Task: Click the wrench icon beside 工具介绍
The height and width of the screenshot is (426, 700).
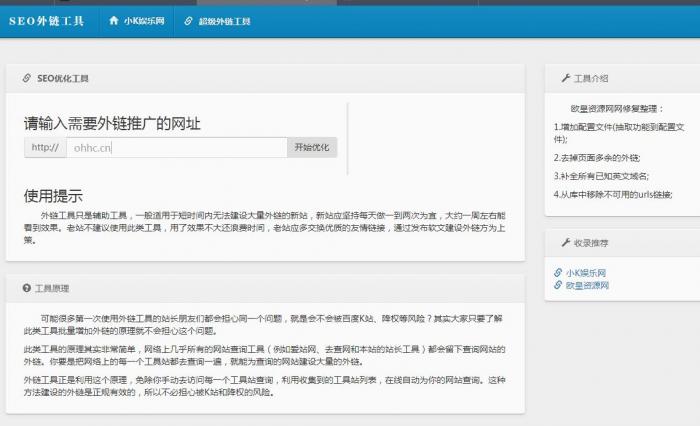Action: [x=564, y=78]
